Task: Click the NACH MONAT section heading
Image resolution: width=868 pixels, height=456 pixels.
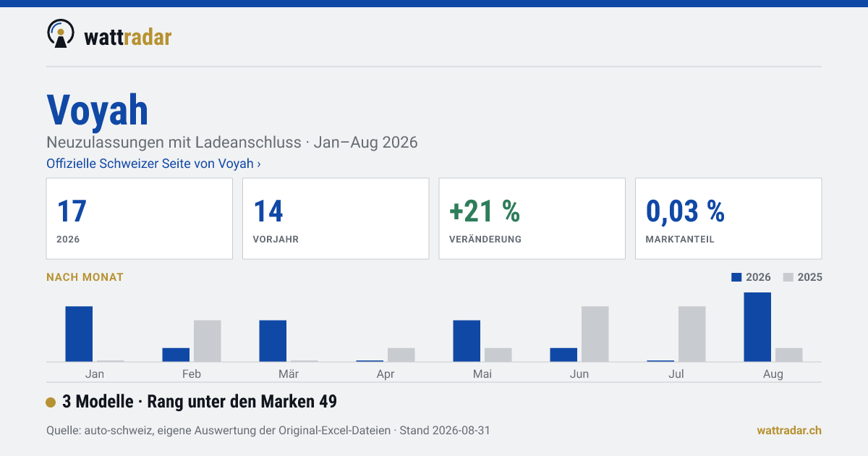Action: pyautogui.click(x=85, y=277)
